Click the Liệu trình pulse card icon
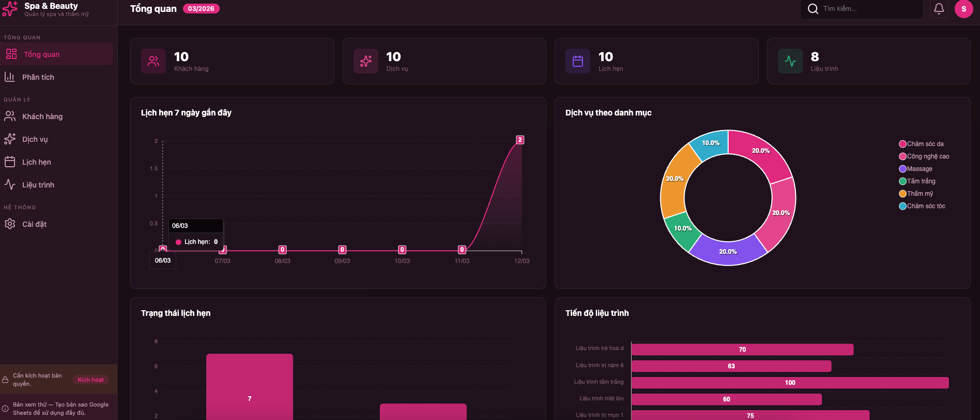Image resolution: width=980 pixels, height=420 pixels. coord(790,61)
